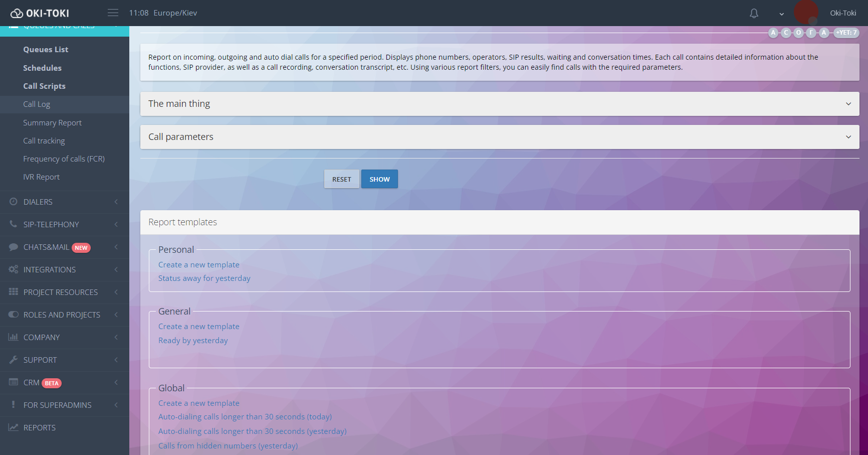Image resolution: width=868 pixels, height=455 pixels.
Task: Expand the PROJECT RESOURCES section chevron
Action: click(116, 292)
